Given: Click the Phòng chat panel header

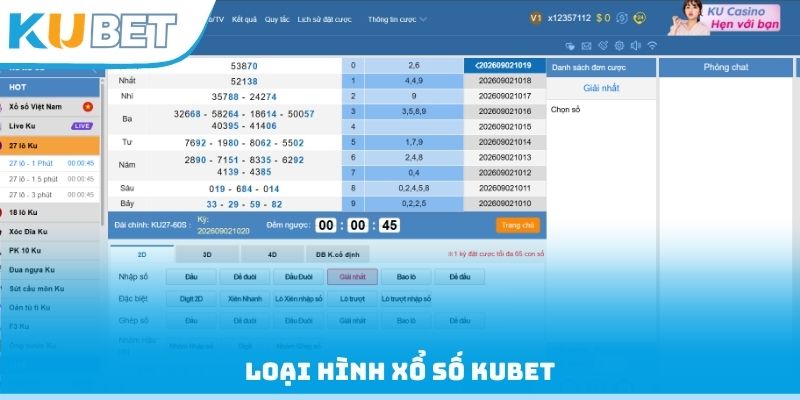Looking at the screenshot, I should click(726, 67).
